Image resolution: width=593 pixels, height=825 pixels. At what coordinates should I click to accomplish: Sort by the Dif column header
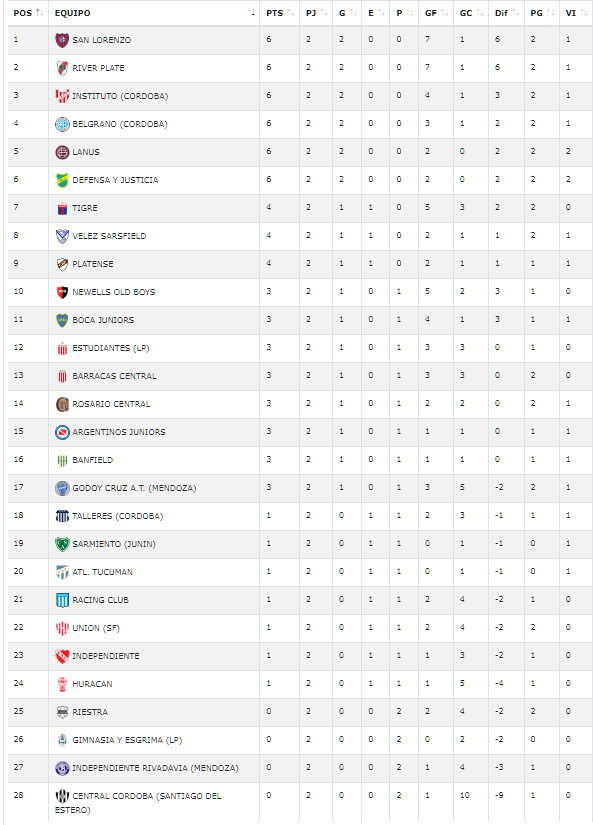pos(506,13)
